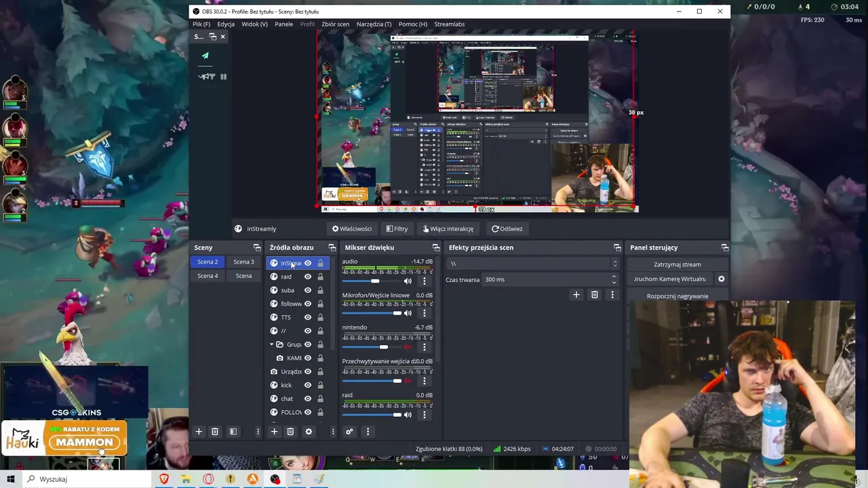Collapse the Grupa source folder

pos(272,344)
